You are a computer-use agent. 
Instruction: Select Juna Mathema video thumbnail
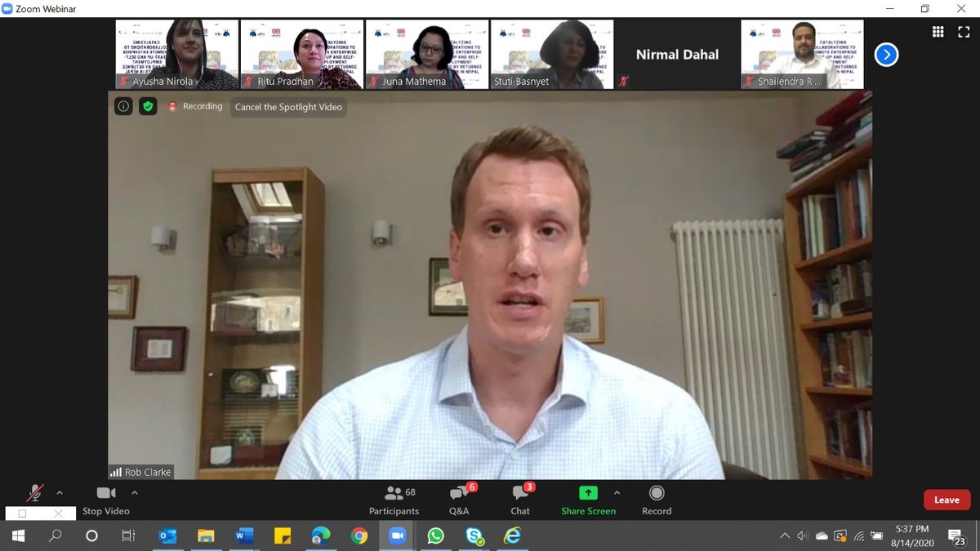click(x=426, y=55)
